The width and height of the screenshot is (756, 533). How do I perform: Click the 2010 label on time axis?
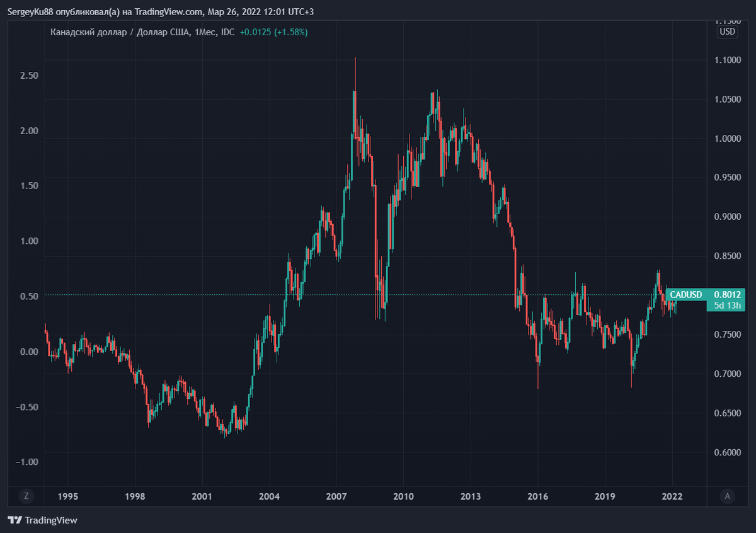tap(403, 496)
